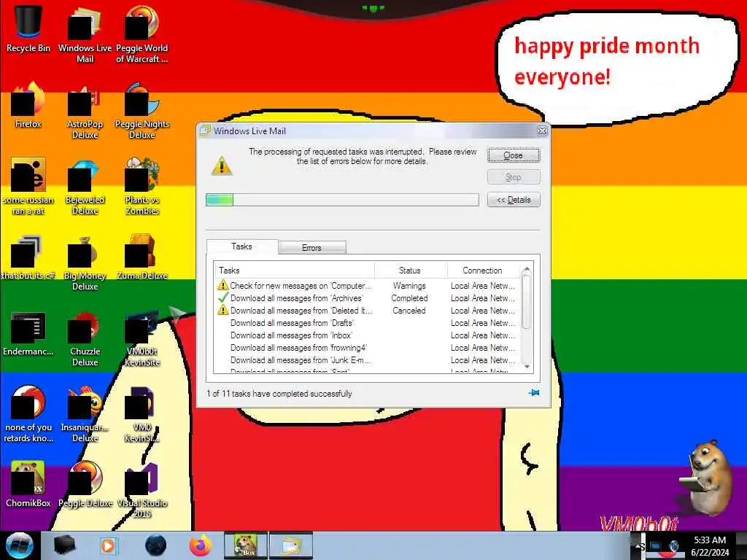Screen dimensions: 747x560
Task: Open the VM0 KevinSi... desktop icon
Action: click(142, 414)
